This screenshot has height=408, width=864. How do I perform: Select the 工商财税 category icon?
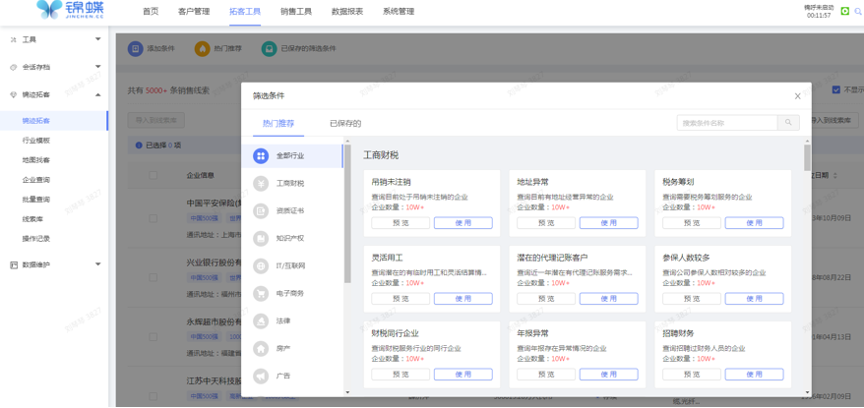point(261,184)
